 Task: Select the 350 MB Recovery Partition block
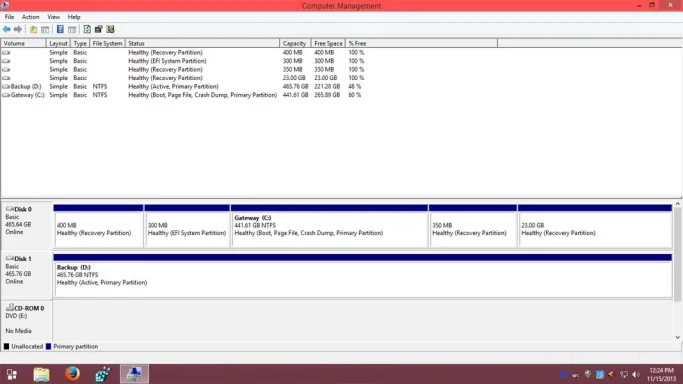(x=473, y=226)
